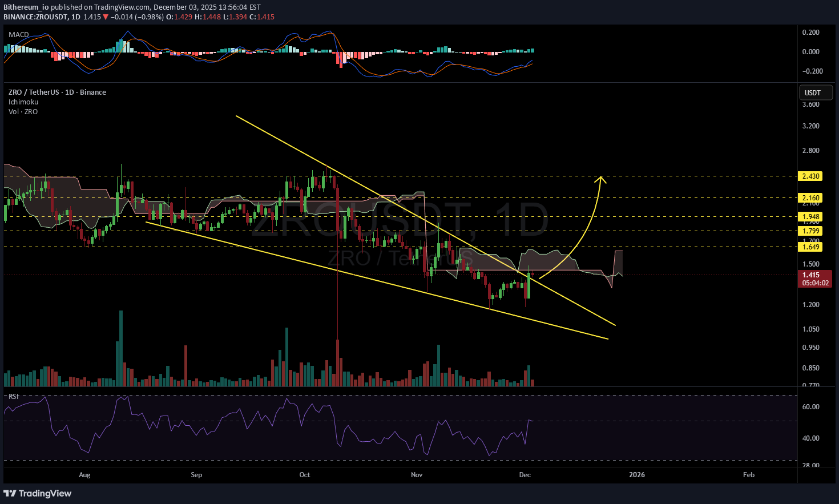Click the 2026 label on the time axis
This screenshot has width=839, height=504.
636,475
